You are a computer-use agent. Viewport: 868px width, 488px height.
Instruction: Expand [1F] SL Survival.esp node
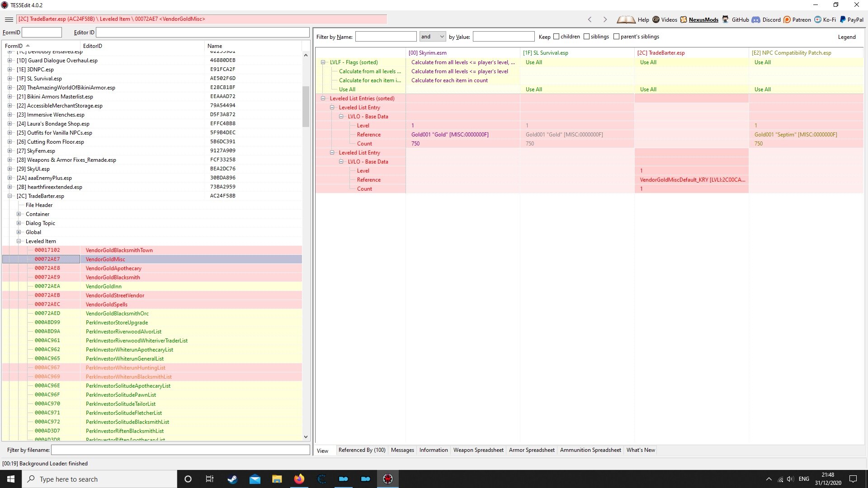[x=9, y=79]
